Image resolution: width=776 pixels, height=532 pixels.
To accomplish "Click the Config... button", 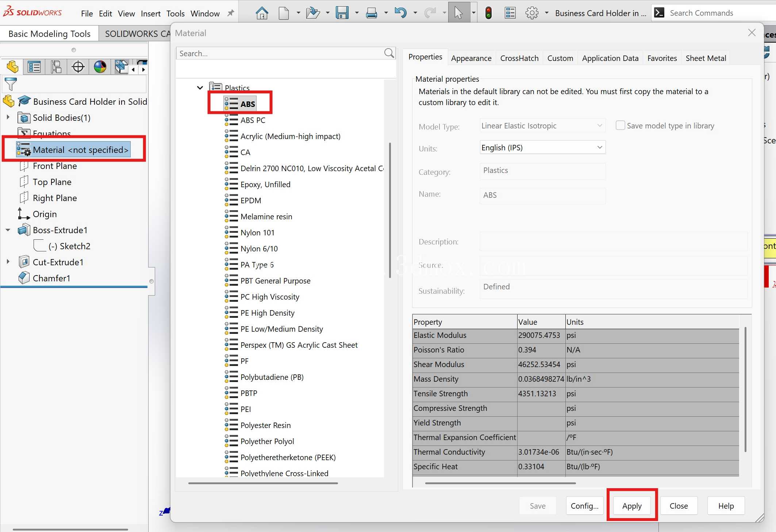I will point(584,506).
